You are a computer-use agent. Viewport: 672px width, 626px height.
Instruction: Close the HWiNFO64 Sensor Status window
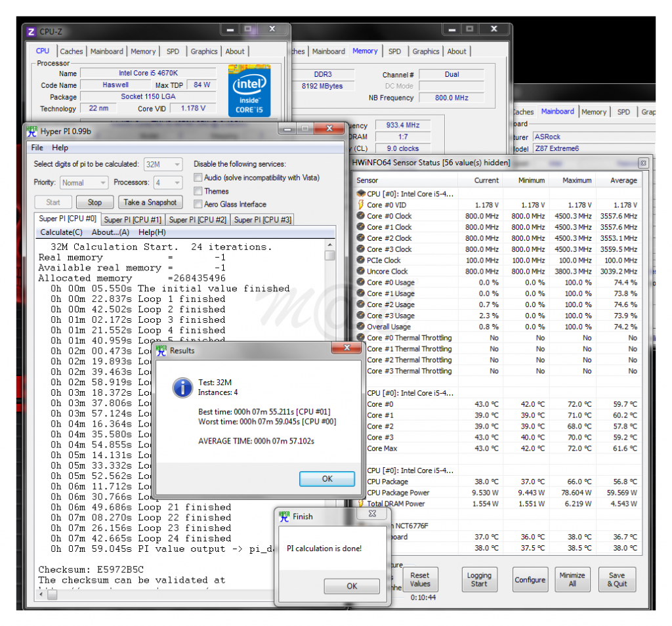pos(643,162)
